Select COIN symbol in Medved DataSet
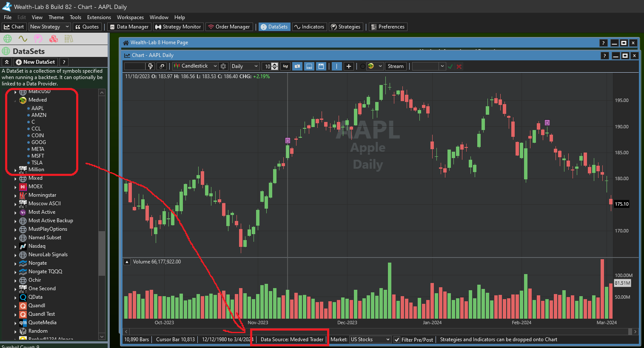The width and height of the screenshot is (644, 348). pyautogui.click(x=37, y=136)
